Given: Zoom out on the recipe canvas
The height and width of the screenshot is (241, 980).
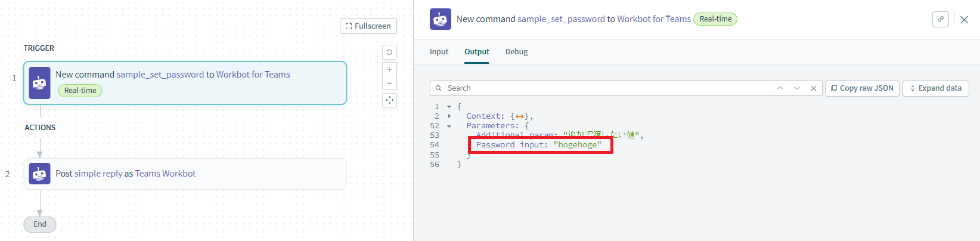Looking at the screenshot, I should (x=389, y=83).
